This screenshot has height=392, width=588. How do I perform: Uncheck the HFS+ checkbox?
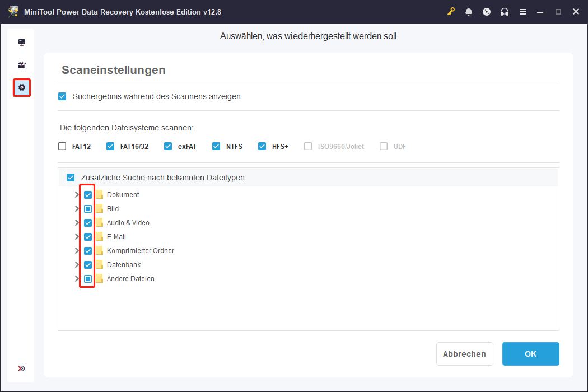262,146
